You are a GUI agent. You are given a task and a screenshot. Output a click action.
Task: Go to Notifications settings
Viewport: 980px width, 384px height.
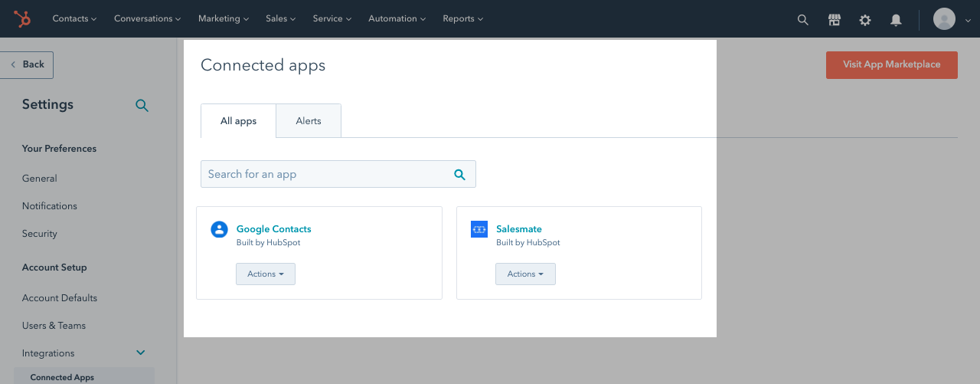click(x=50, y=206)
